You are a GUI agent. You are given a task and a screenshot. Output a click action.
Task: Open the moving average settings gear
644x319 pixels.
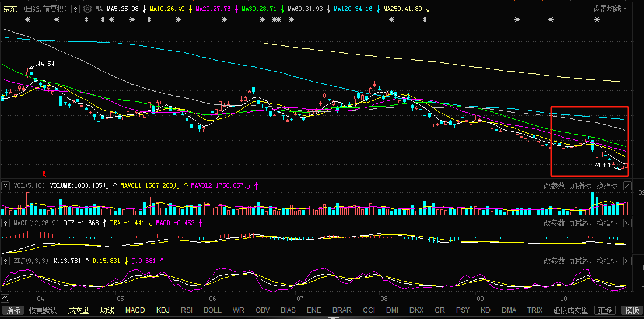87,9
